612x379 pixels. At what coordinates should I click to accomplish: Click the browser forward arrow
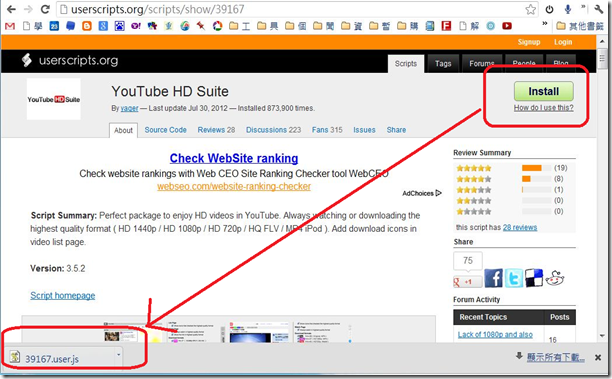(28, 9)
